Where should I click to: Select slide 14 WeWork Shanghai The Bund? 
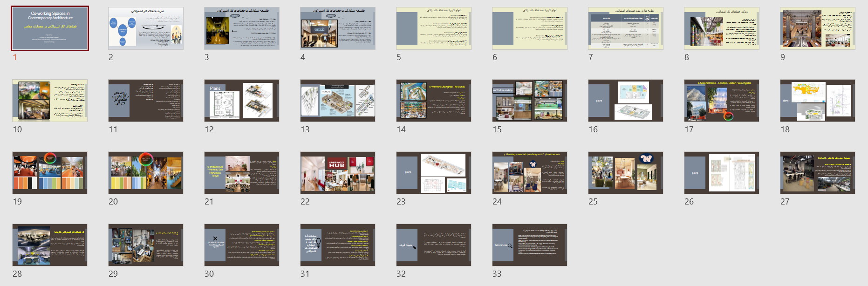click(x=434, y=101)
